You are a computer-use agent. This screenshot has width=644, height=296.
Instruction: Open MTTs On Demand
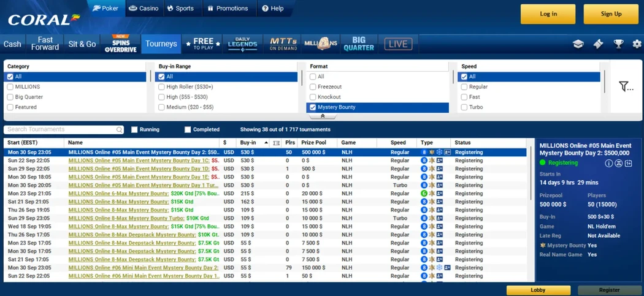[283, 44]
